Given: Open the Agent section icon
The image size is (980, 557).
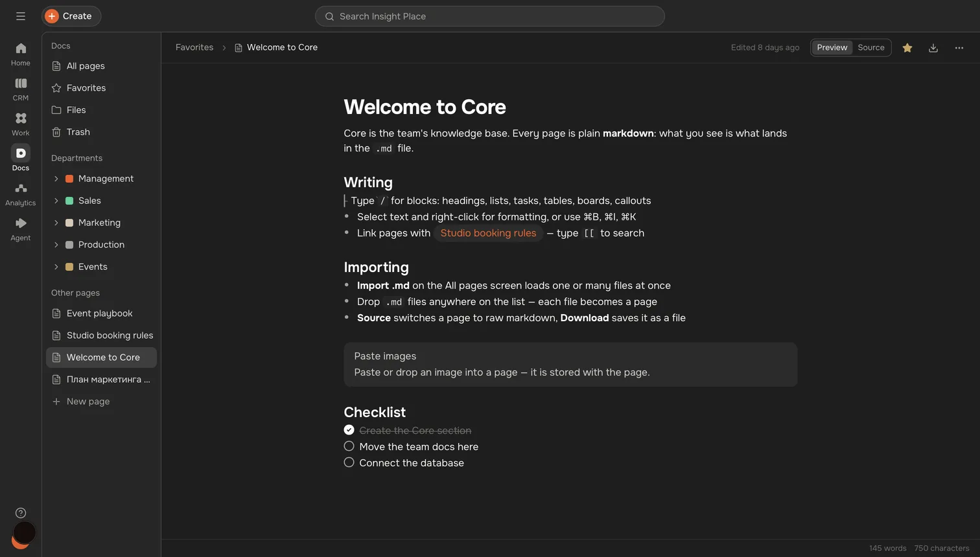Looking at the screenshot, I should 21,229.
